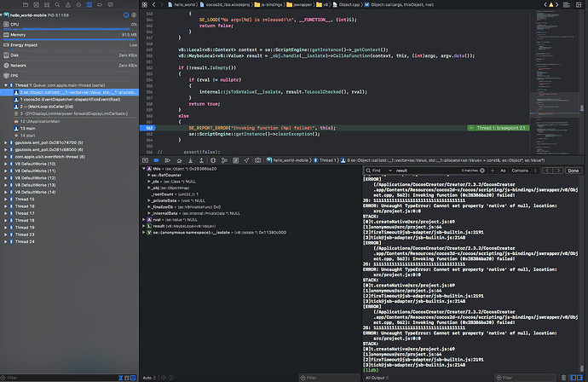Go back in editor history
This screenshot has height=382, width=588.
click(153, 5)
